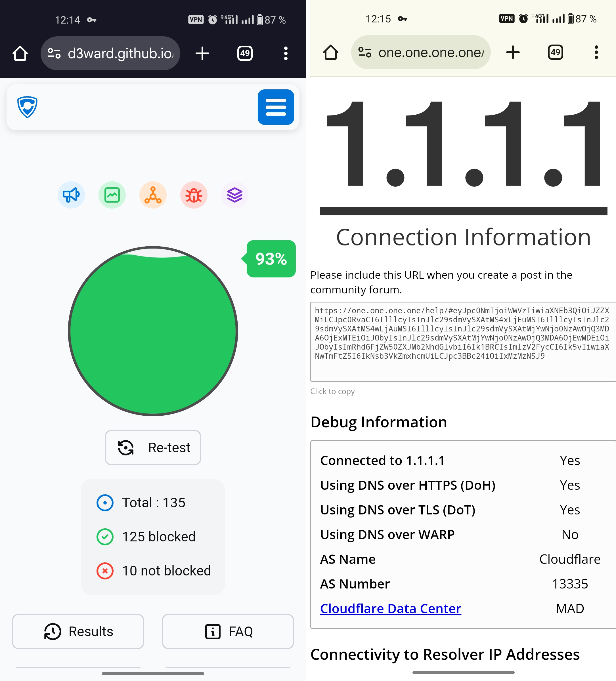Open three-dot menu in left browser
This screenshot has width=616, height=681.
[286, 53]
